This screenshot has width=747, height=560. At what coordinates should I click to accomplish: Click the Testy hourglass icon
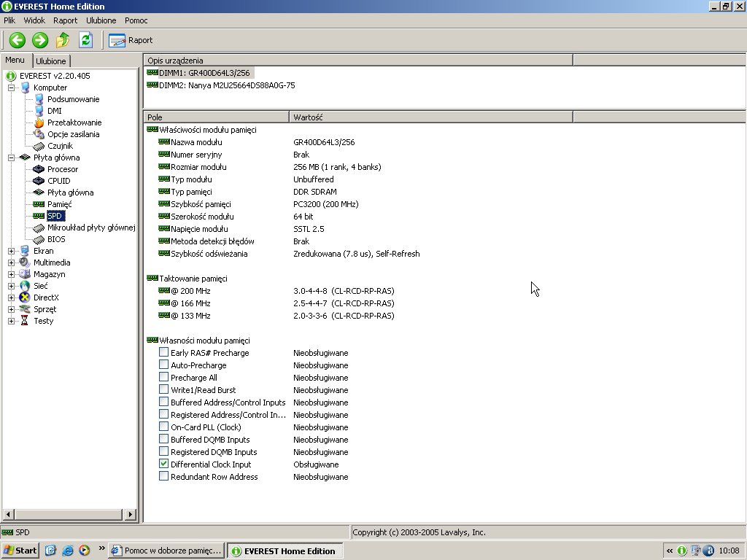[x=25, y=321]
